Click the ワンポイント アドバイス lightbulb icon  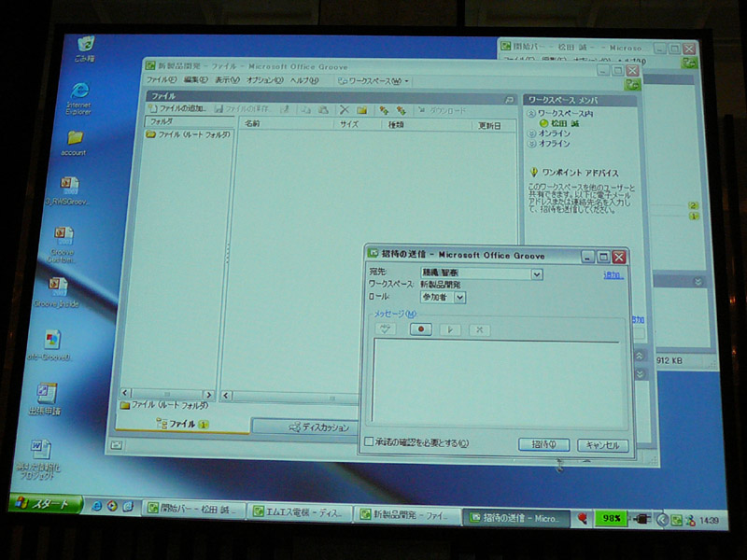click(533, 172)
